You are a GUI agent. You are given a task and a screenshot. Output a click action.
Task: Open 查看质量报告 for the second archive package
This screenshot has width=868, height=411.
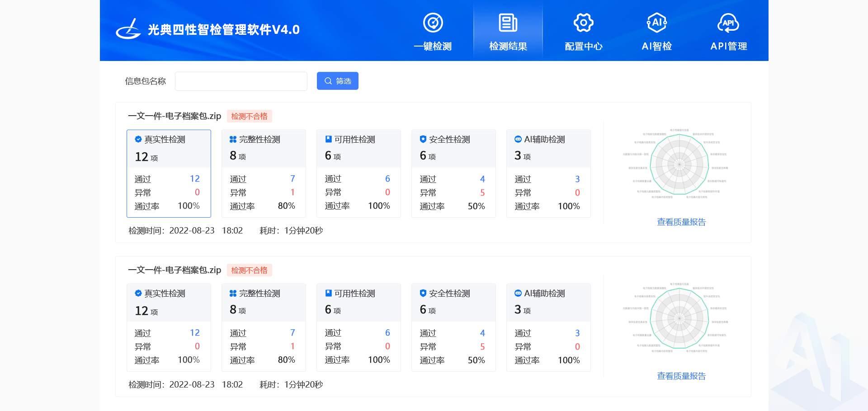(x=681, y=376)
